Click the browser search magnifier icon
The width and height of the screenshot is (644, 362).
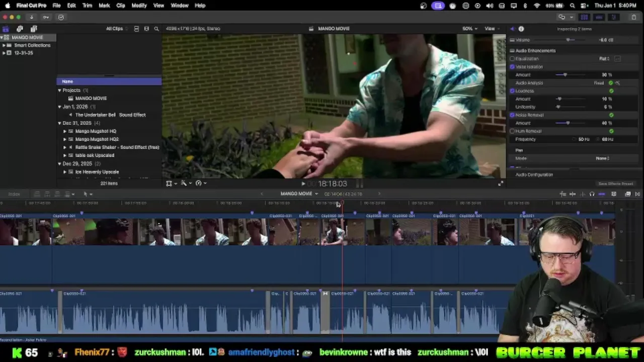point(156,29)
